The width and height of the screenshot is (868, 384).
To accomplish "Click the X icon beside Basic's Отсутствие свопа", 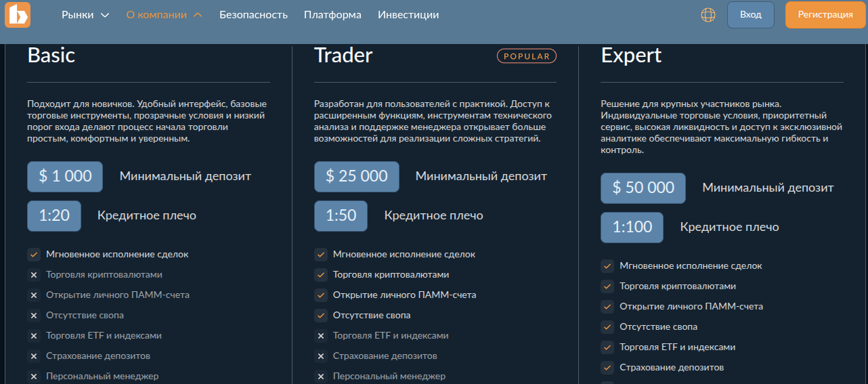I will point(34,316).
